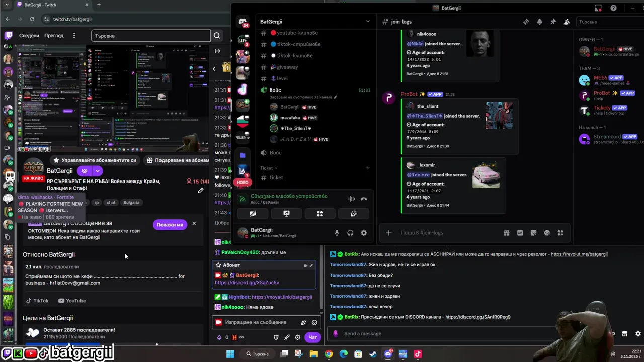644x362 pixels.
Task: Open Discord inbox icon in title bar
Action: pos(598,8)
